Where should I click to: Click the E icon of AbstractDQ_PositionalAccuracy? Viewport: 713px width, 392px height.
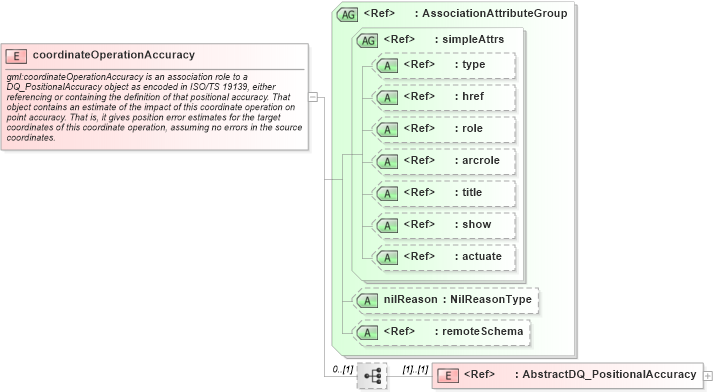click(x=447, y=376)
